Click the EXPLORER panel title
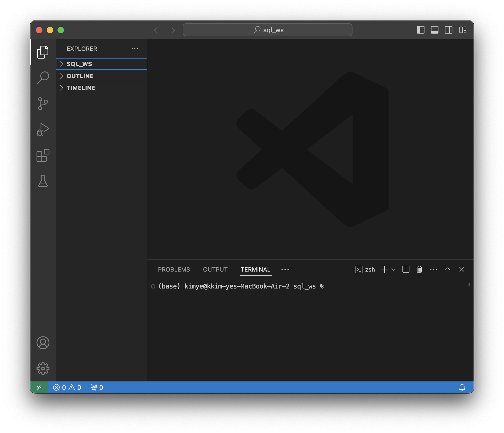 (82, 49)
